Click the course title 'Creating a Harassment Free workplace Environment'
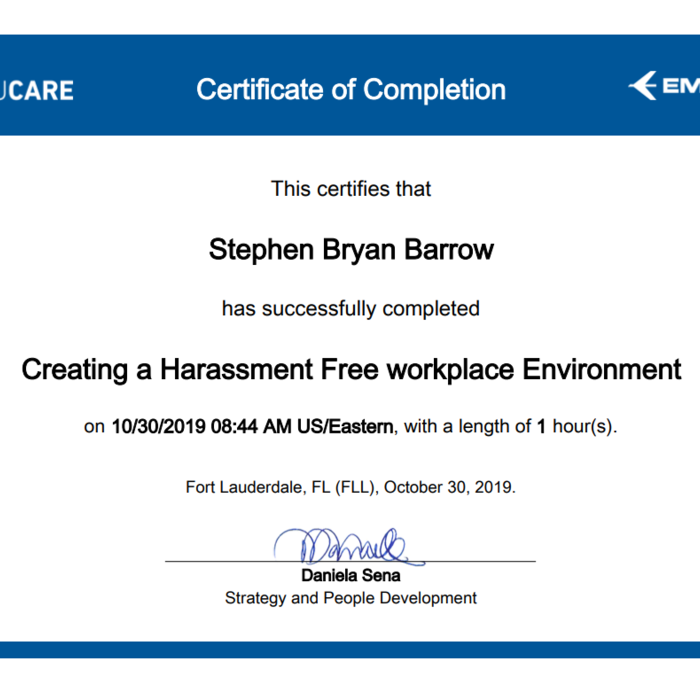This screenshot has height=700, width=700. (351, 370)
